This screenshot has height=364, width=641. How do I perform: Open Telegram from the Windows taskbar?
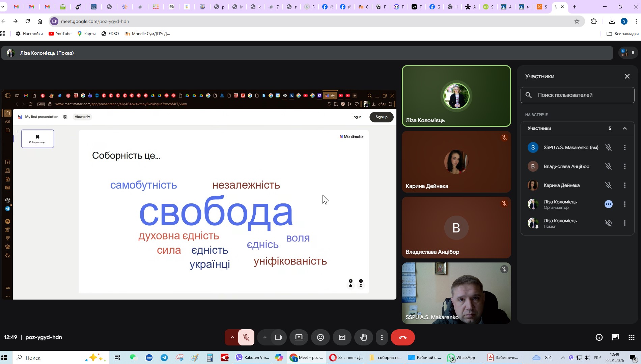coord(164,358)
